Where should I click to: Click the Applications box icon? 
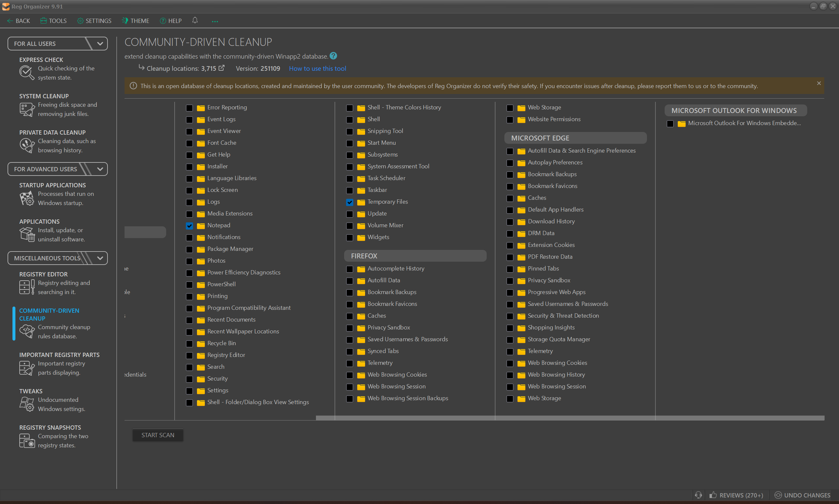pos(27,234)
